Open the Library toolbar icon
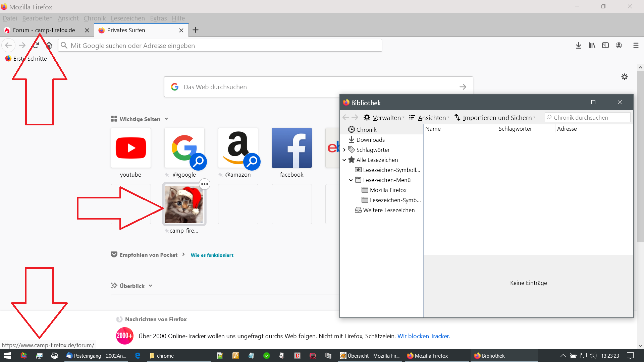Viewport: 644px width, 362px height. [x=592, y=46]
